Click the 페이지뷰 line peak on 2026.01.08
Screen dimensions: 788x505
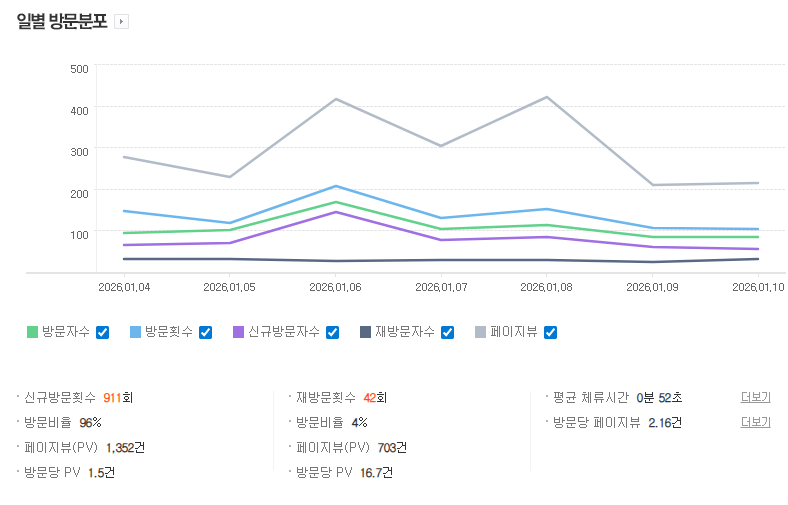click(547, 97)
